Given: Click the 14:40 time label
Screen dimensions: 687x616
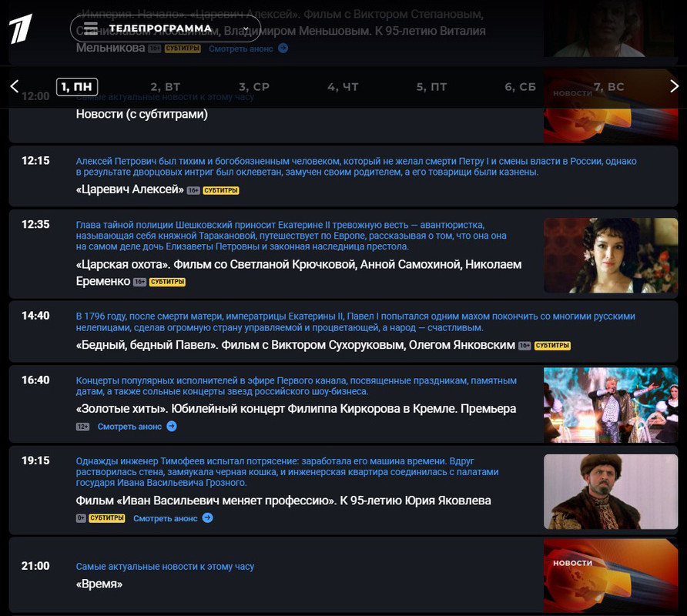Looking at the screenshot, I should pos(35,316).
